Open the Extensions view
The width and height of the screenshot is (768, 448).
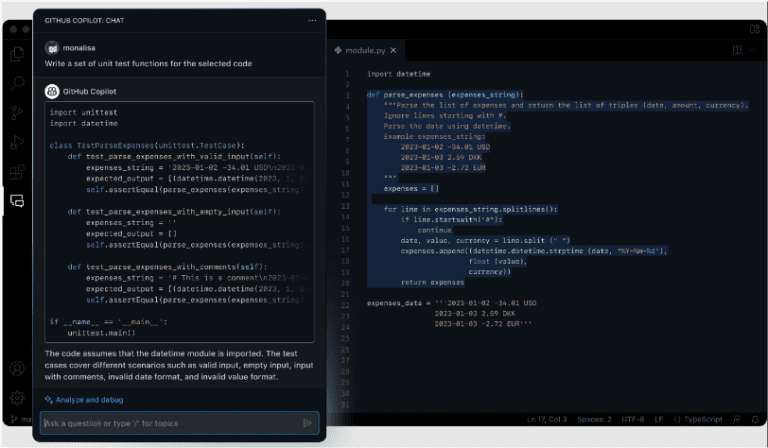point(17,171)
